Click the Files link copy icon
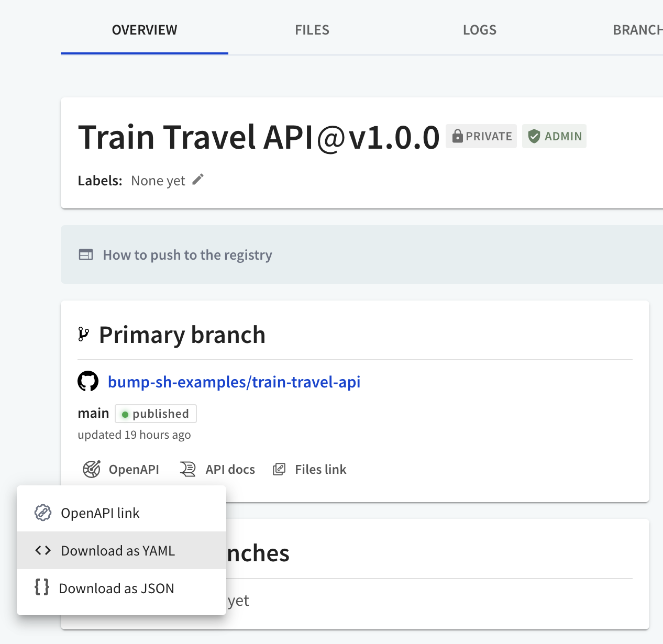The width and height of the screenshot is (663, 644). pyautogui.click(x=279, y=469)
